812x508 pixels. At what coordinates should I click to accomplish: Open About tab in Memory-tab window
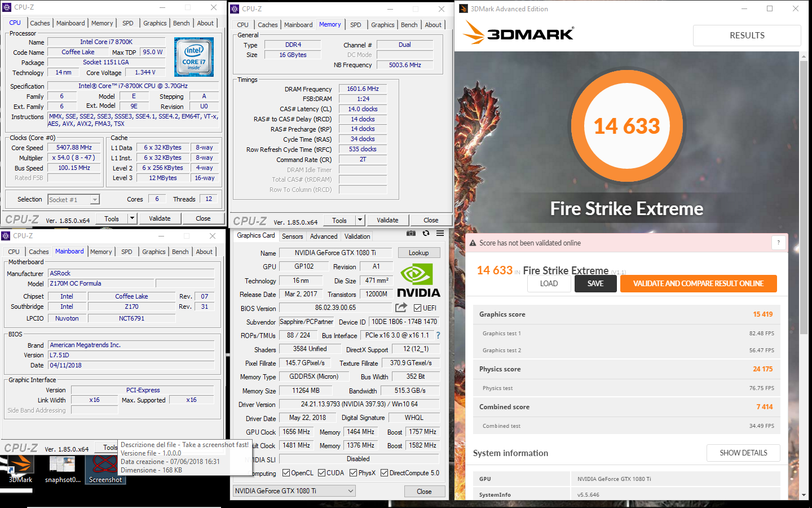pos(433,25)
